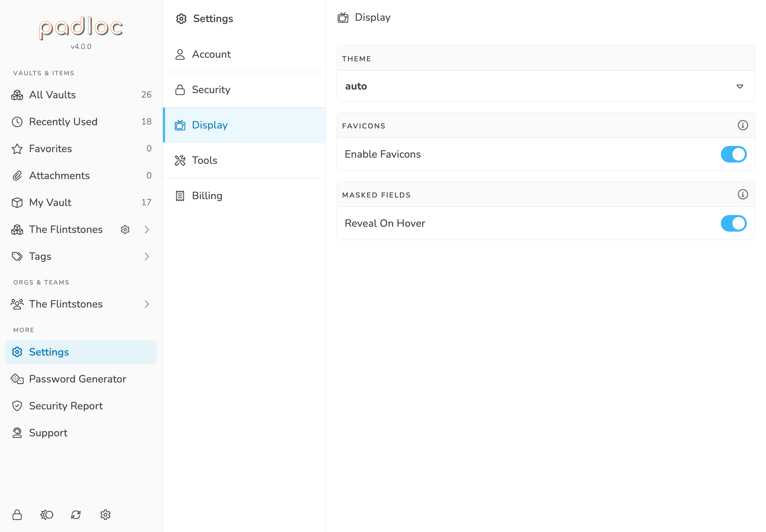Click the Favorites star icon
Image resolution: width=766 pixels, height=532 pixels.
[17, 149]
